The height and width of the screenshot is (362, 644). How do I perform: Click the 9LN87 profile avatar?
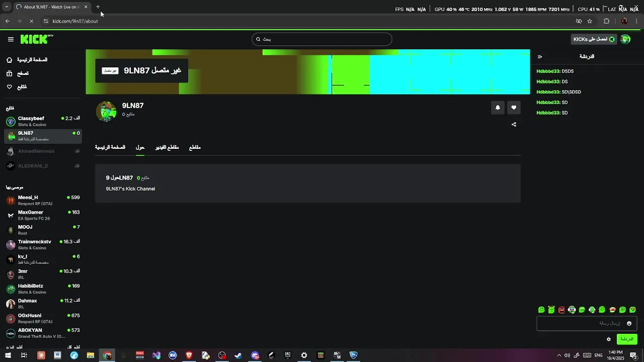(106, 112)
